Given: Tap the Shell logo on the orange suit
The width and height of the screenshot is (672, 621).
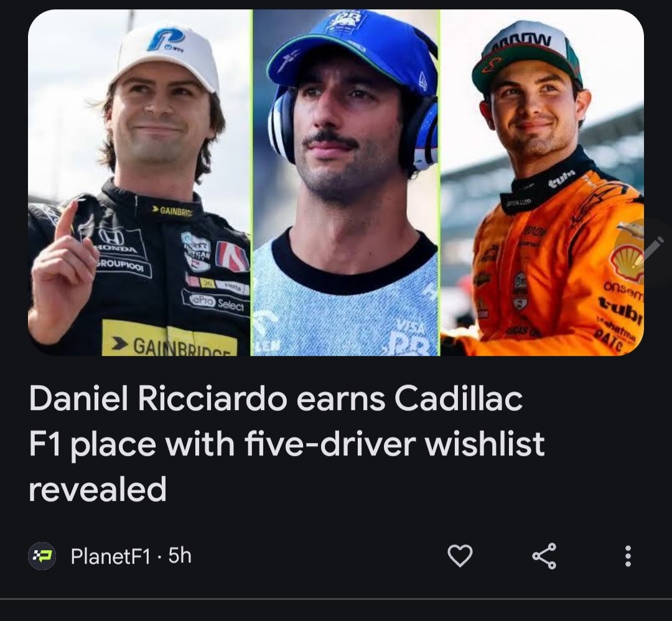Looking at the screenshot, I should click(628, 265).
